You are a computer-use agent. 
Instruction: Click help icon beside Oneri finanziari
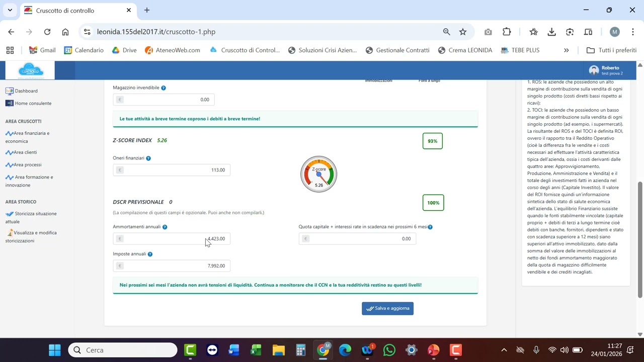coord(148,158)
